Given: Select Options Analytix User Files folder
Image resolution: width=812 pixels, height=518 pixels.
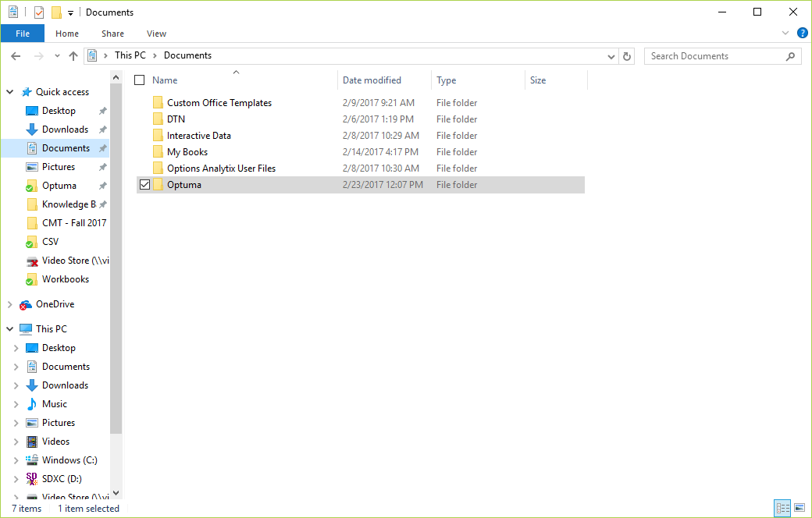Looking at the screenshot, I should click(x=361, y=169).
